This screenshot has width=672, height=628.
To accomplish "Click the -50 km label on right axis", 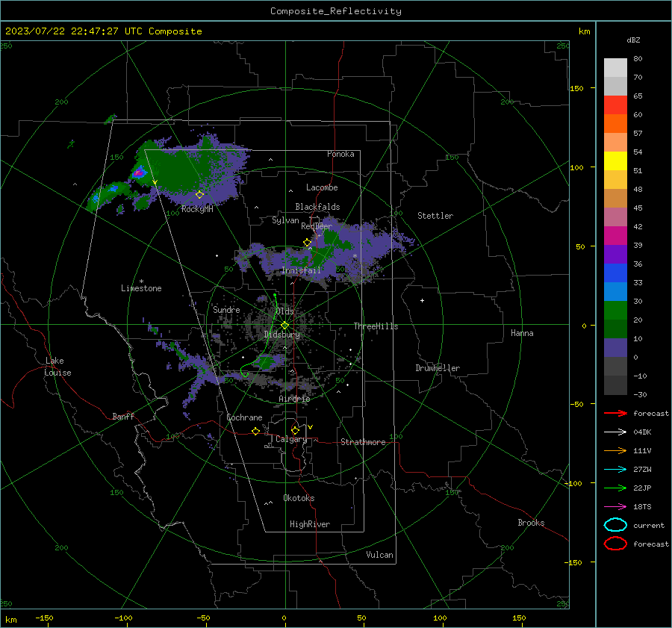I will point(576,404).
